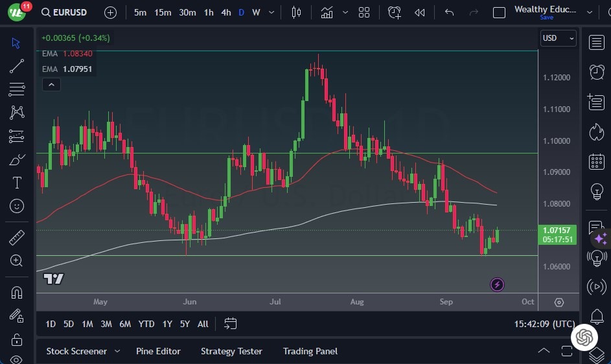Screen dimensions: 611x364
Task: Toggle the hide all drawings eye icon
Action: click(17, 359)
